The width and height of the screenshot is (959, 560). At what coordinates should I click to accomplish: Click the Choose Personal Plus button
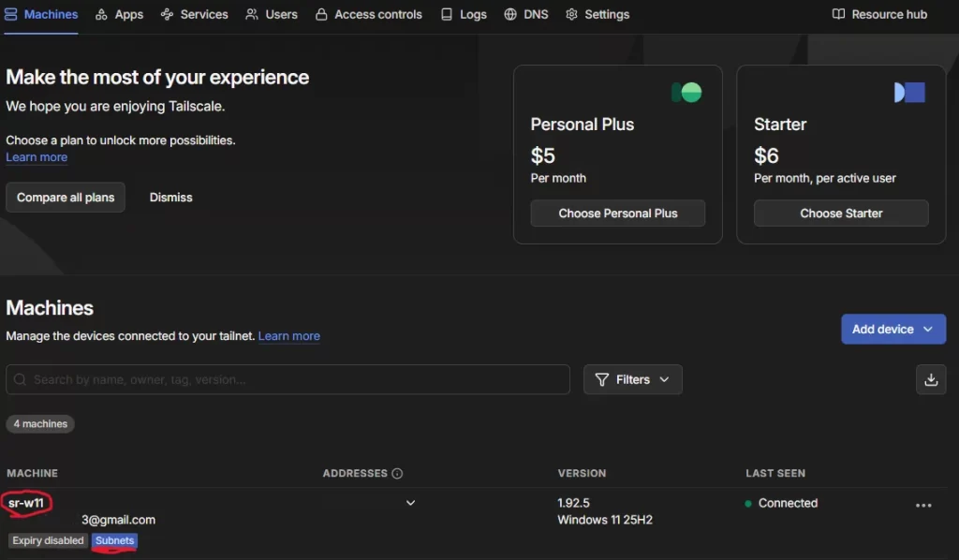pyautogui.click(x=617, y=214)
